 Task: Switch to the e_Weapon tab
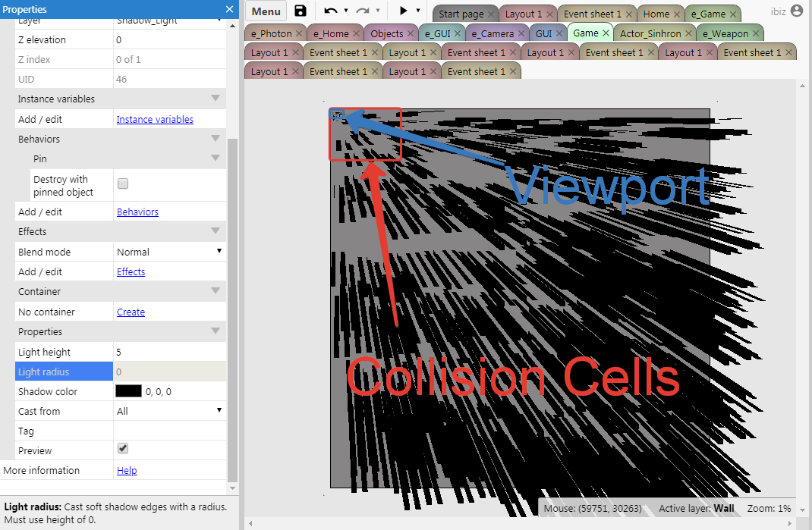725,33
